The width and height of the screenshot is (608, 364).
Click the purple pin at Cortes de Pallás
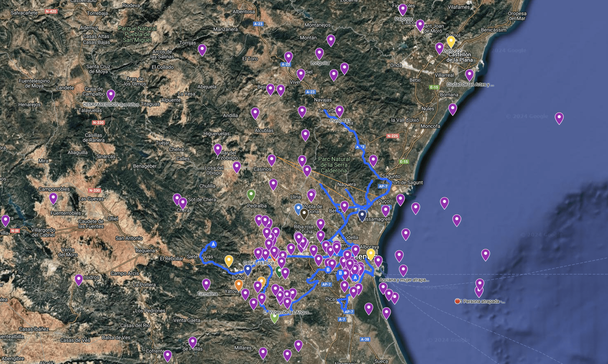pos(193,342)
